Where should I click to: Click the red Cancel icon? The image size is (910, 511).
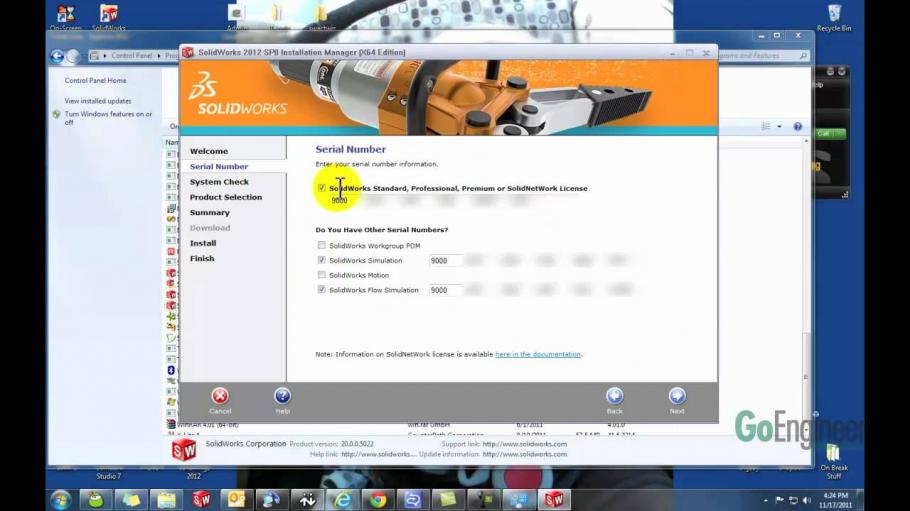220,396
